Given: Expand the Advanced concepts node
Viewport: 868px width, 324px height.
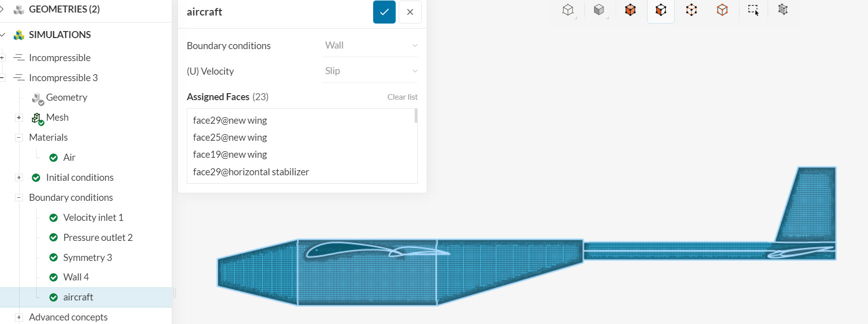Looking at the screenshot, I should pyautogui.click(x=19, y=317).
